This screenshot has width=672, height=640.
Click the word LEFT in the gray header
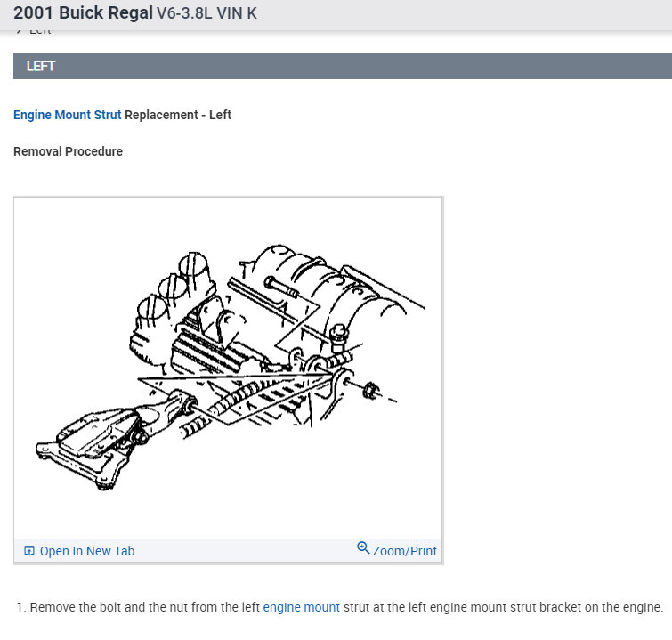tap(41, 66)
